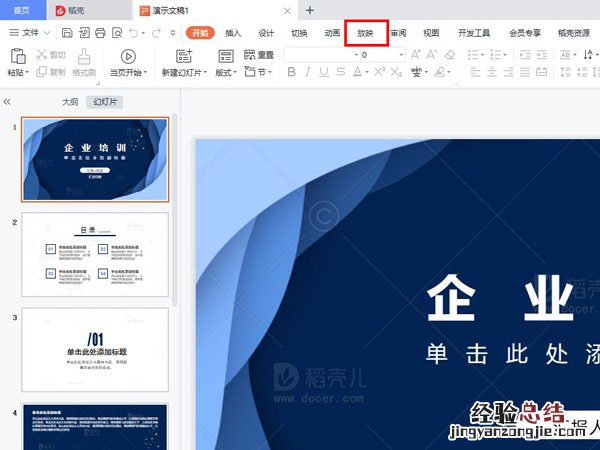Switch to 幻灯片 (Slides) pane view

(104, 102)
